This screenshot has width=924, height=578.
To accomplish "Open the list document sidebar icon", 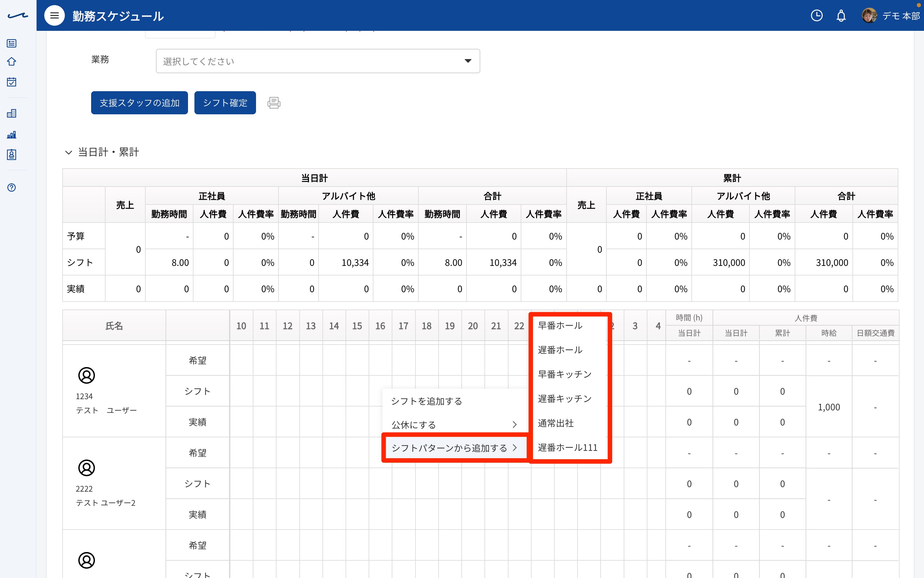I will coord(12,43).
